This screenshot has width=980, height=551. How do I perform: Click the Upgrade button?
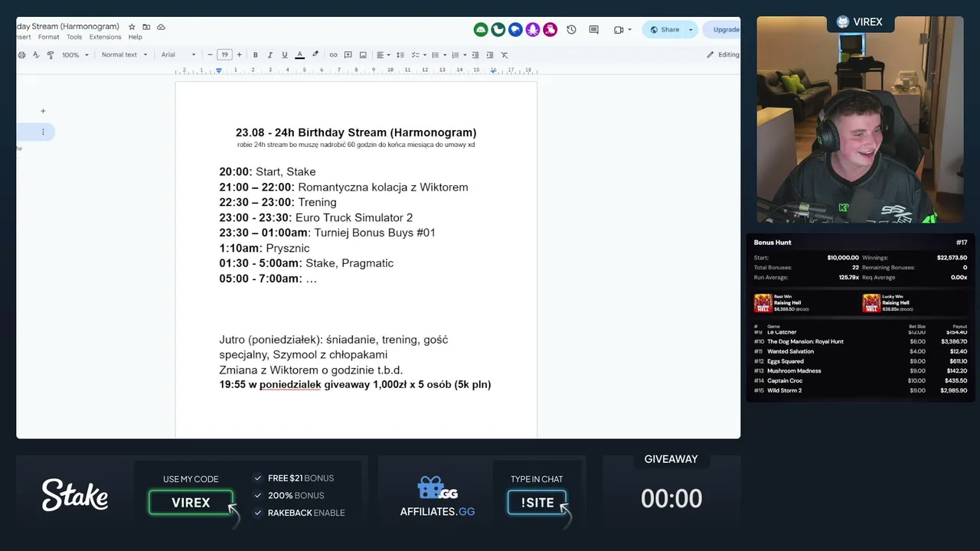coord(722,30)
